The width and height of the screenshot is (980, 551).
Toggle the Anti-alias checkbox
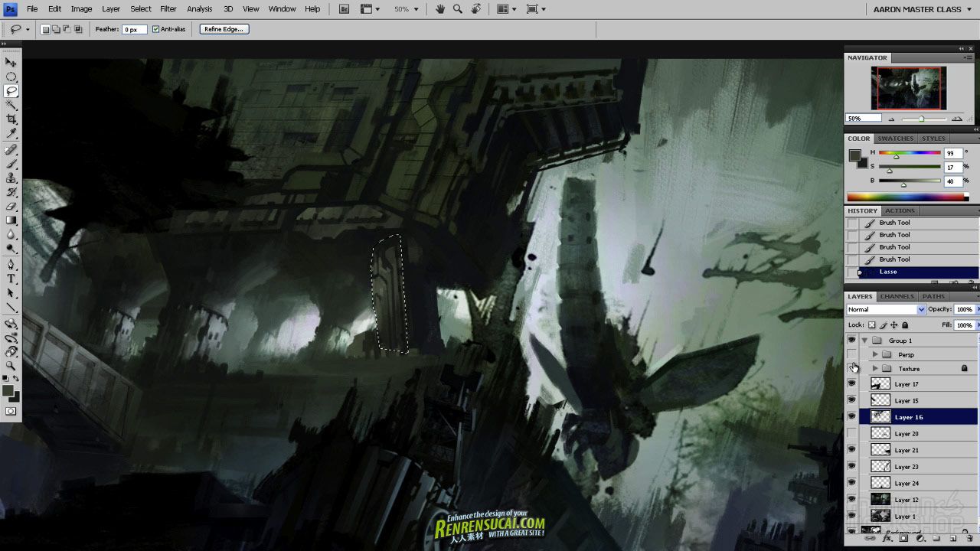click(155, 29)
